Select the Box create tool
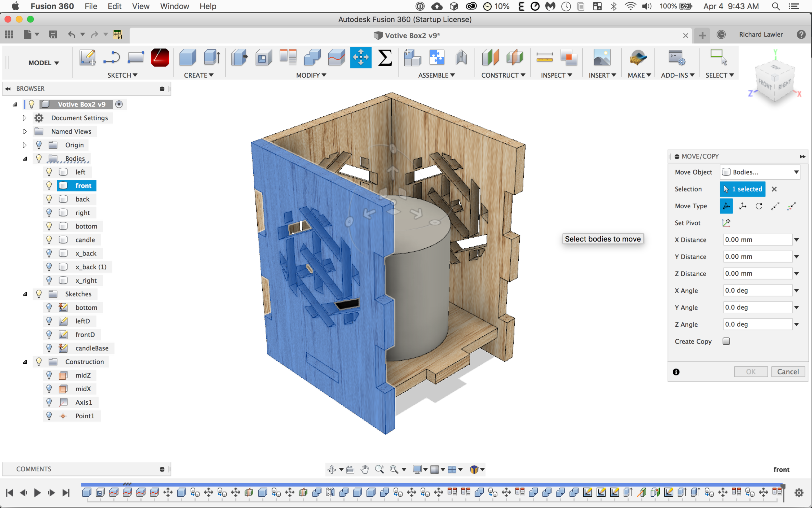 point(188,58)
